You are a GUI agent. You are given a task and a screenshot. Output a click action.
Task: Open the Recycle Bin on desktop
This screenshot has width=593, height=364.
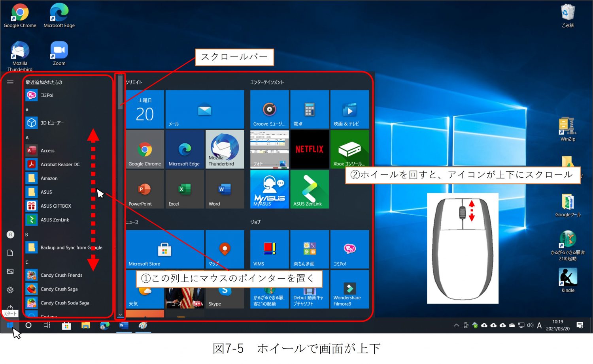pyautogui.click(x=568, y=16)
